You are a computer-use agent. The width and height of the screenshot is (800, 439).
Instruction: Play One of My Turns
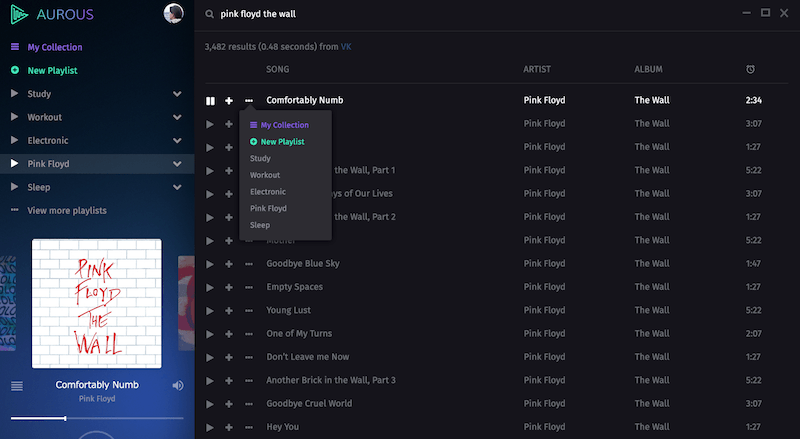(x=210, y=334)
